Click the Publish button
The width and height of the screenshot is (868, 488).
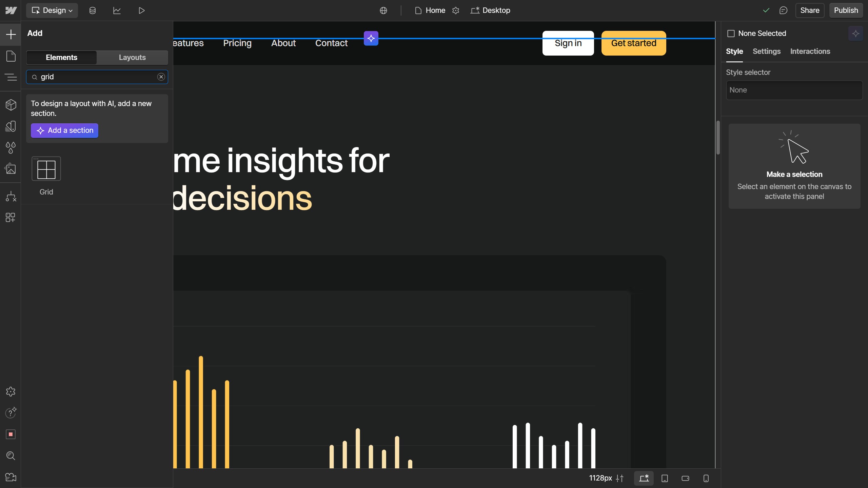[x=846, y=11]
